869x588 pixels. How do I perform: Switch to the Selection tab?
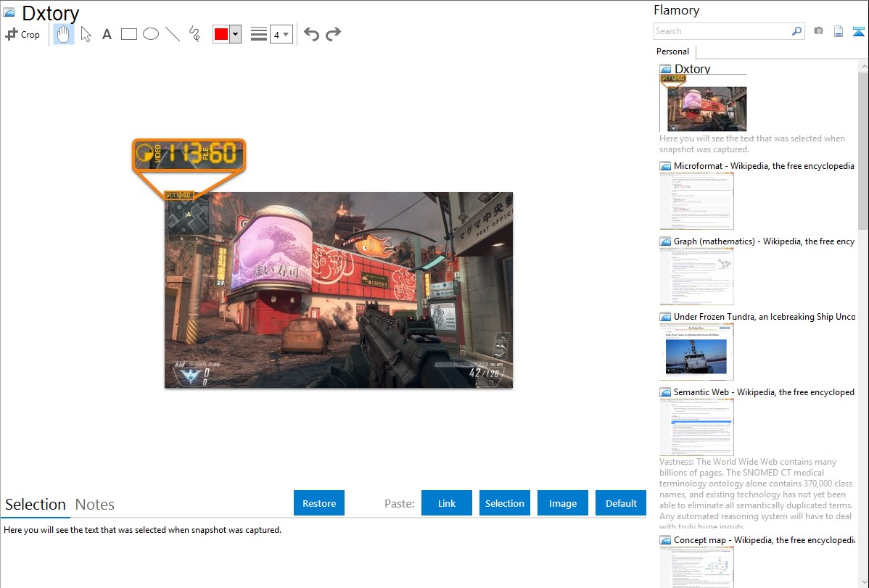point(36,505)
